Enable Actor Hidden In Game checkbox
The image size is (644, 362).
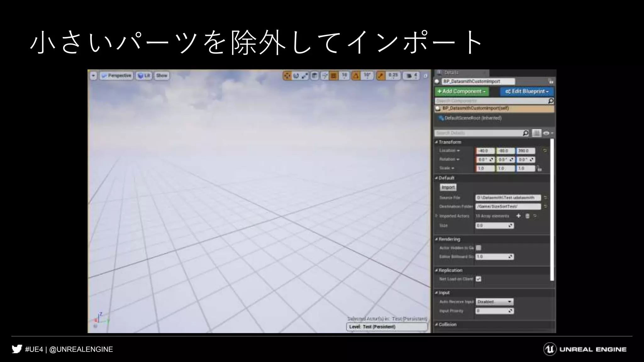478,248
